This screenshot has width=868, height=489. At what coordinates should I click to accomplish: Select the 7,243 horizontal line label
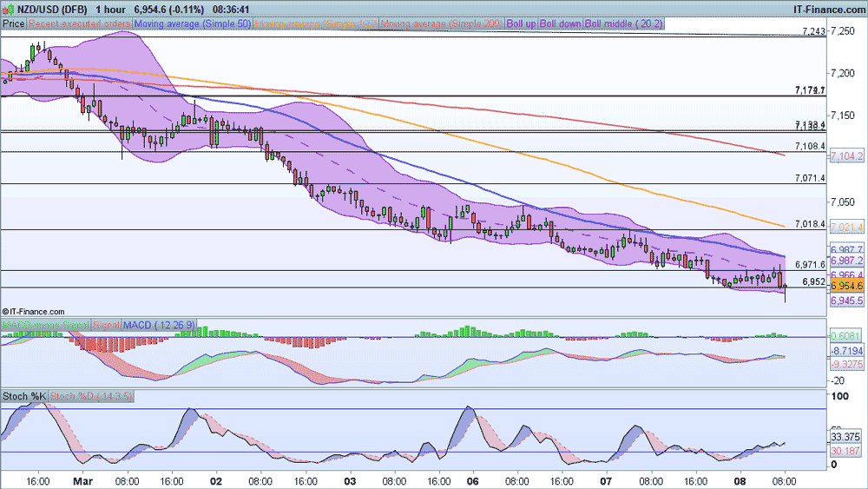(x=813, y=31)
